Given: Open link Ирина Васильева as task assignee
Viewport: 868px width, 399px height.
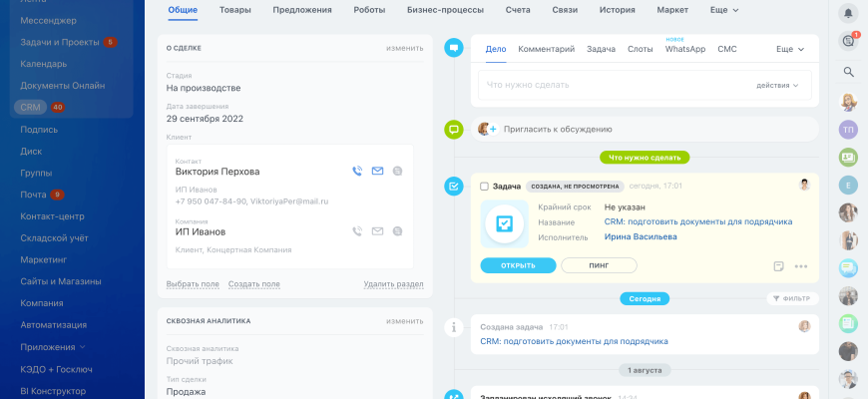Looking at the screenshot, I should point(640,236).
